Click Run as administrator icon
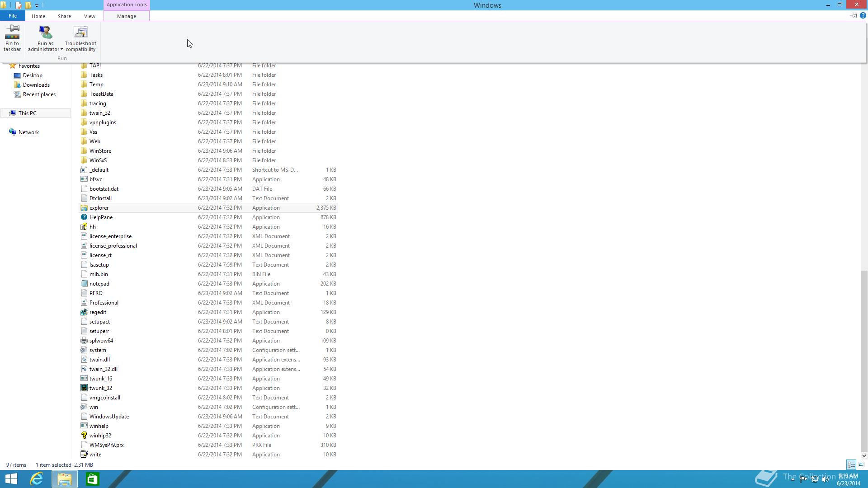 45,32
